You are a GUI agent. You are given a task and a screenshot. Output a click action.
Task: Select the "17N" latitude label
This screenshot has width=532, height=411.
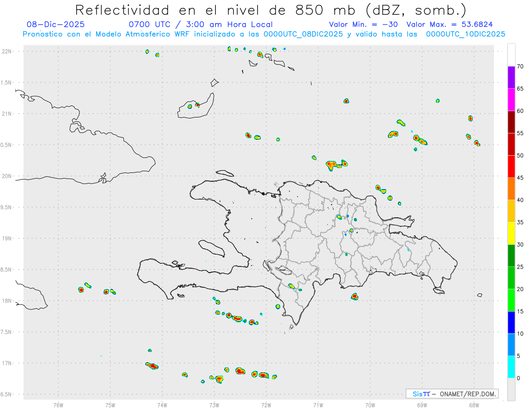(7, 363)
